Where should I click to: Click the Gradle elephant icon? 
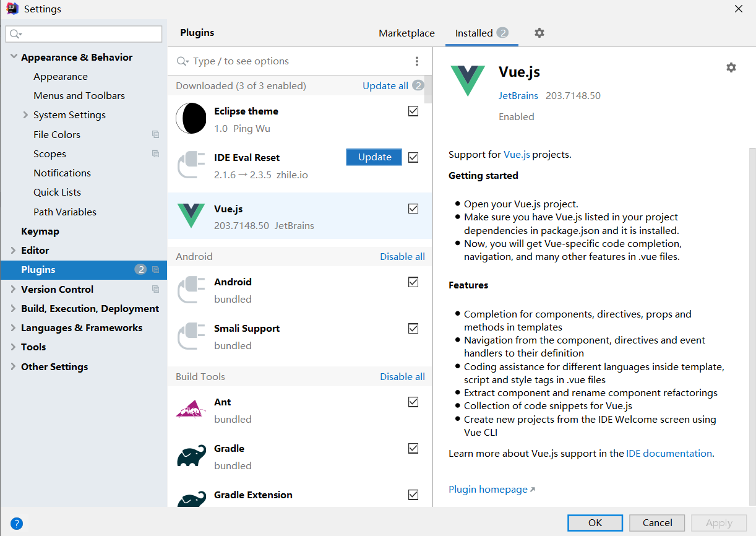(191, 456)
